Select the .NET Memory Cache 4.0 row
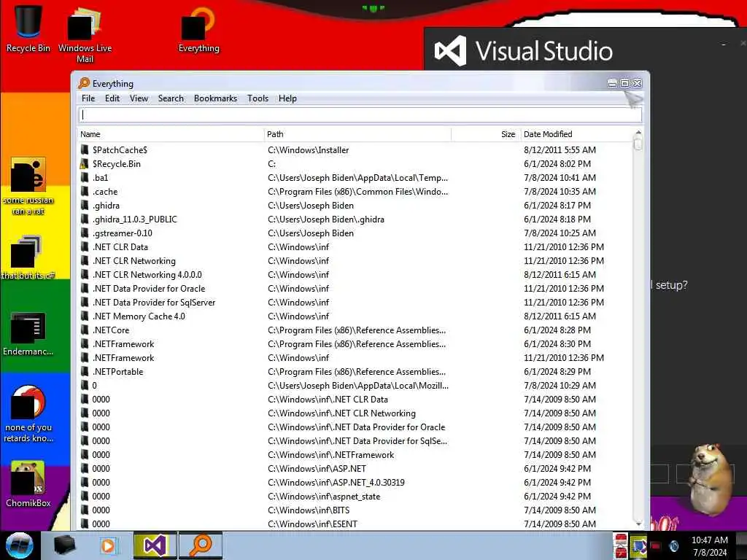Screen dimensions: 747x560 (355, 316)
